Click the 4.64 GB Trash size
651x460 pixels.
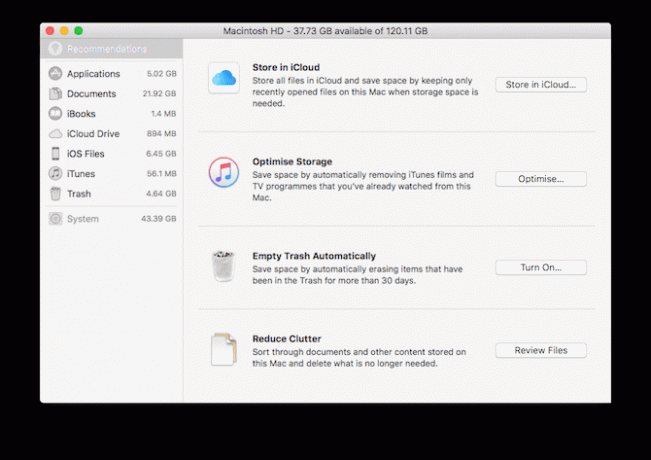click(x=161, y=193)
